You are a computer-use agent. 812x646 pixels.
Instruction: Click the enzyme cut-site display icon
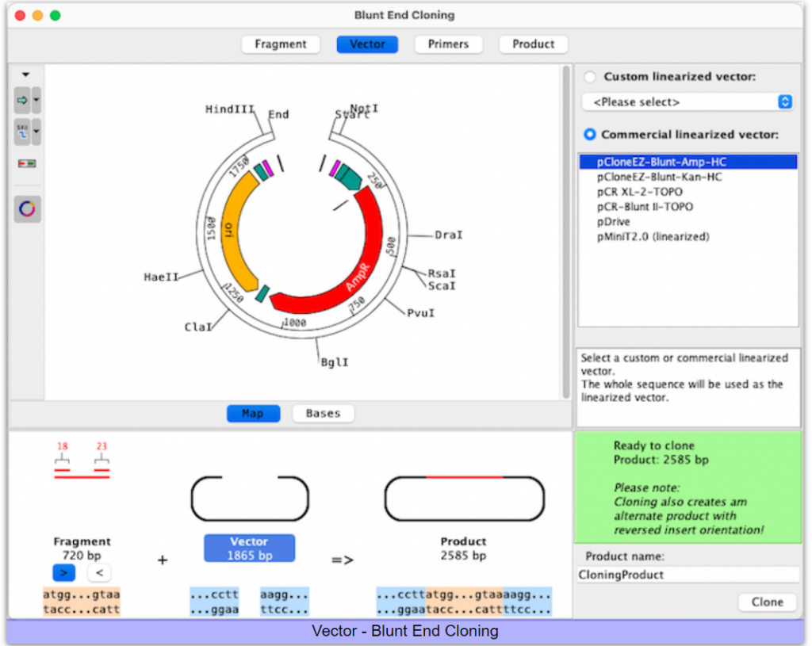click(x=22, y=132)
